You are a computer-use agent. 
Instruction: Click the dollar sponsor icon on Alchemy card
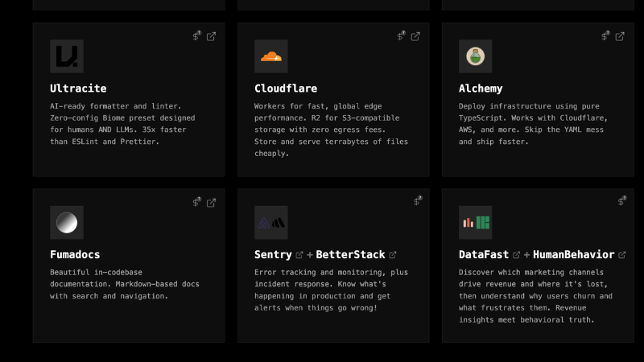click(x=606, y=36)
